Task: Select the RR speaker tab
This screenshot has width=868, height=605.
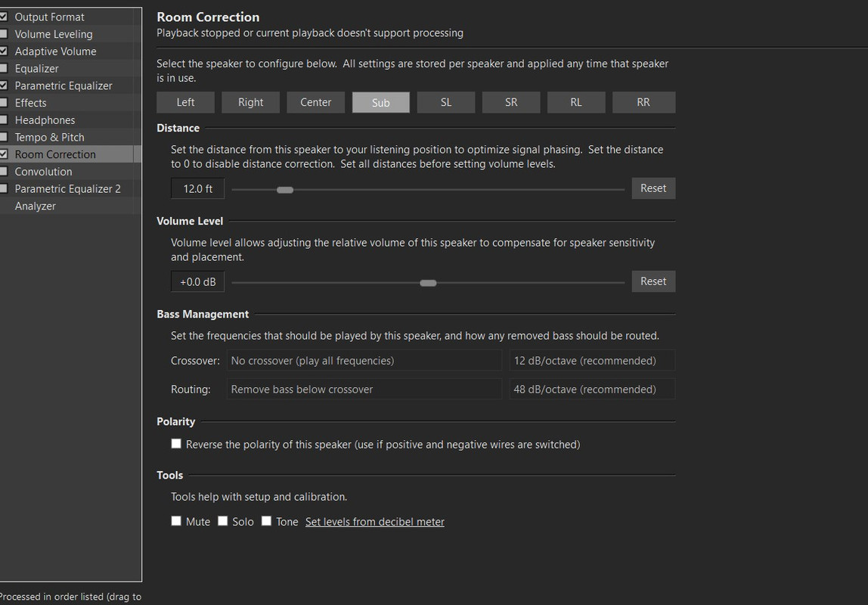Action: [x=643, y=102]
